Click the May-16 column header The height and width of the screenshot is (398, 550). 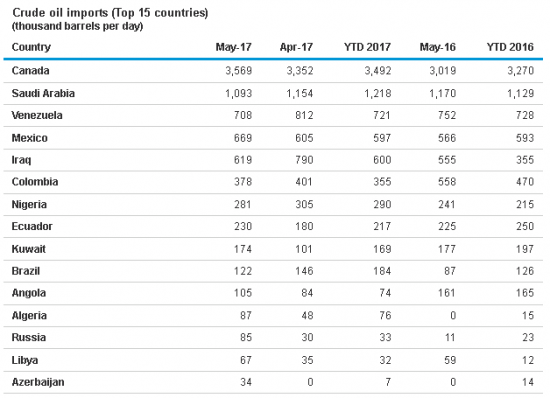click(x=437, y=47)
